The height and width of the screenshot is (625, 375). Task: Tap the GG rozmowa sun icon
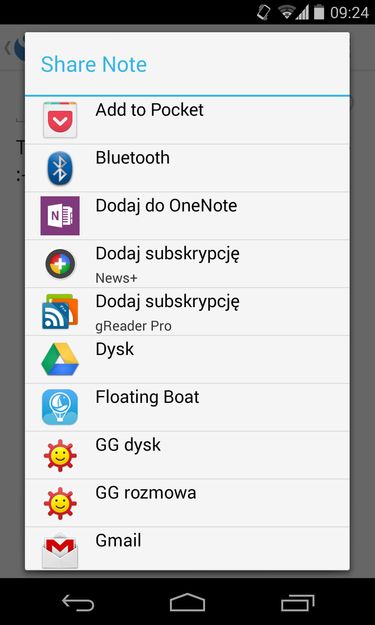click(60, 503)
